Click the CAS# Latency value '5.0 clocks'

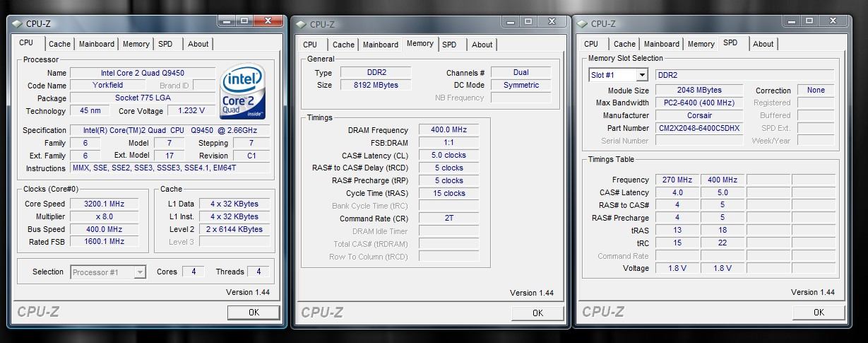click(448, 155)
